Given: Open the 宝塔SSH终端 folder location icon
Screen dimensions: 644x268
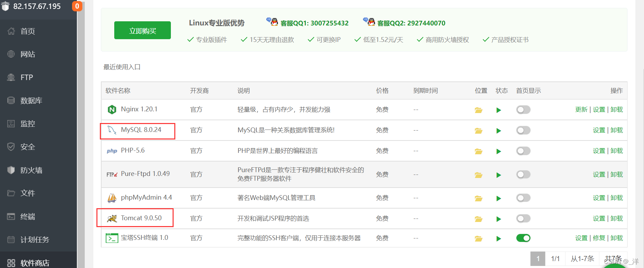Looking at the screenshot, I should 478,238.
